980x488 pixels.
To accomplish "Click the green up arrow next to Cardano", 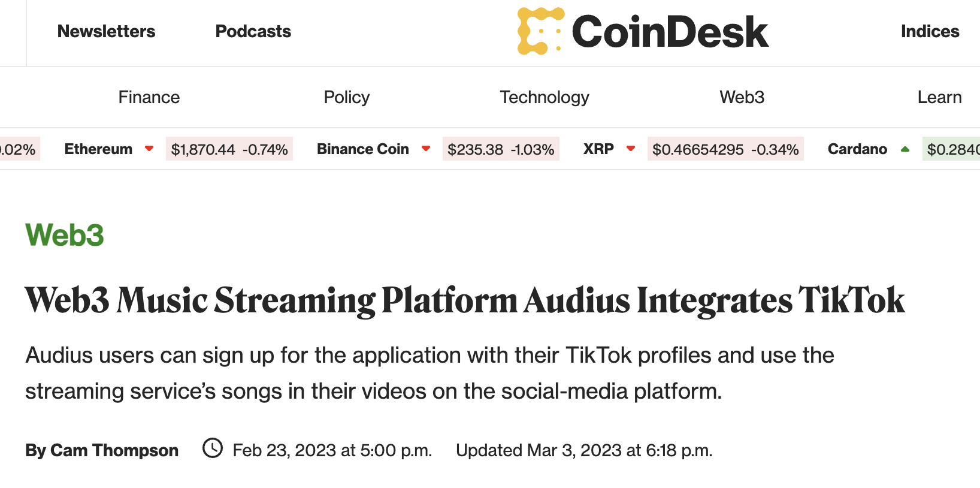I will point(905,150).
